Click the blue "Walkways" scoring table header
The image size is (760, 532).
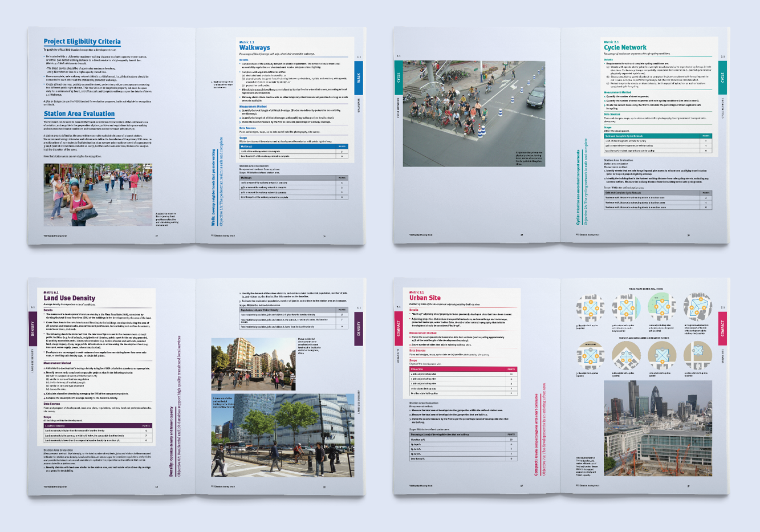point(293,147)
